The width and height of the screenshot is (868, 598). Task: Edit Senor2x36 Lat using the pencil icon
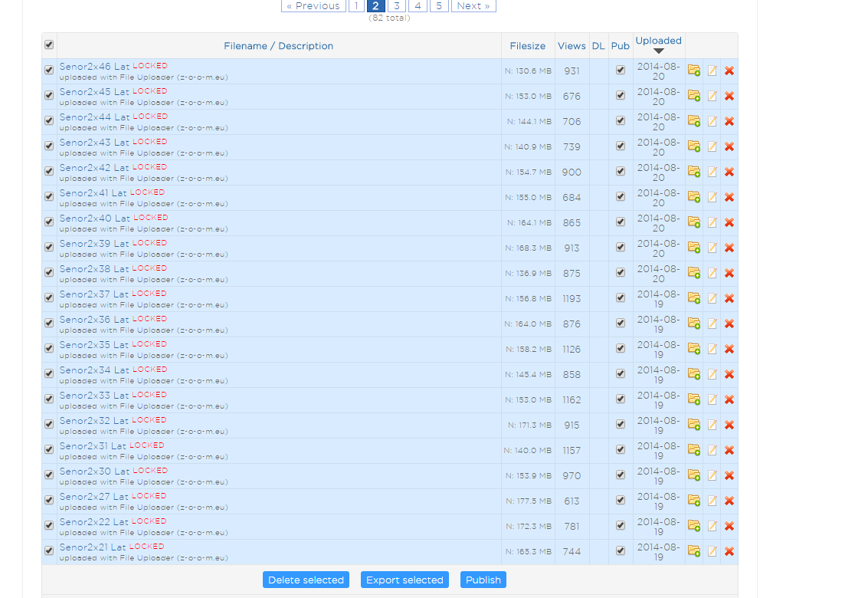coord(712,324)
